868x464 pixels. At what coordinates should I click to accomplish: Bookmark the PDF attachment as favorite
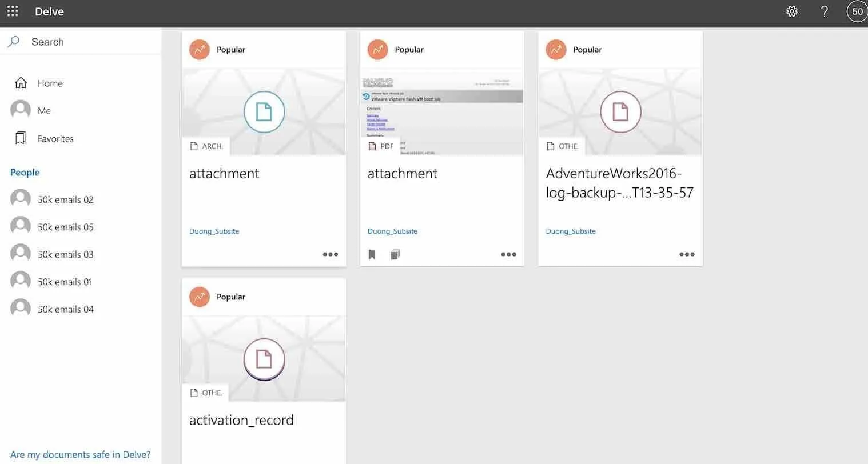(372, 254)
